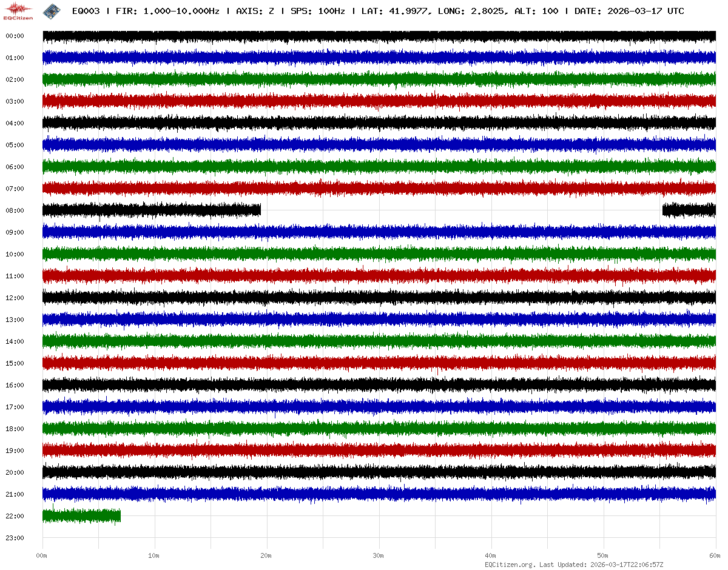728x570 pixels.
Task: Open the EQCitizen.org footer link
Action: (x=510, y=565)
